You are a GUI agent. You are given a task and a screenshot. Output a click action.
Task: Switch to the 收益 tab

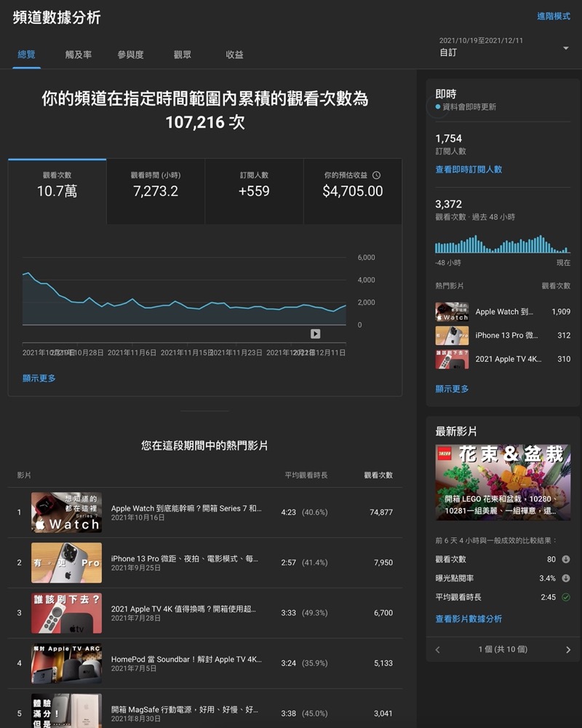click(234, 54)
